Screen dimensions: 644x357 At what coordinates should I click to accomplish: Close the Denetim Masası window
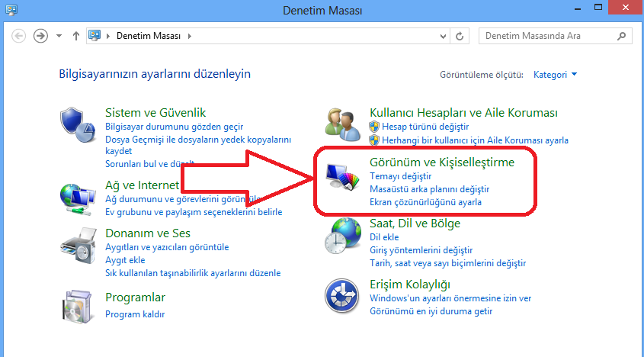tap(626, 8)
